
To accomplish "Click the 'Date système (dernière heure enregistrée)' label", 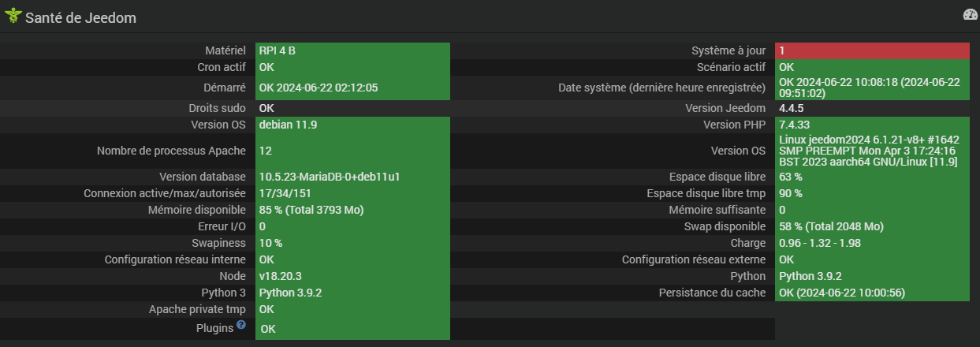I will click(662, 88).
